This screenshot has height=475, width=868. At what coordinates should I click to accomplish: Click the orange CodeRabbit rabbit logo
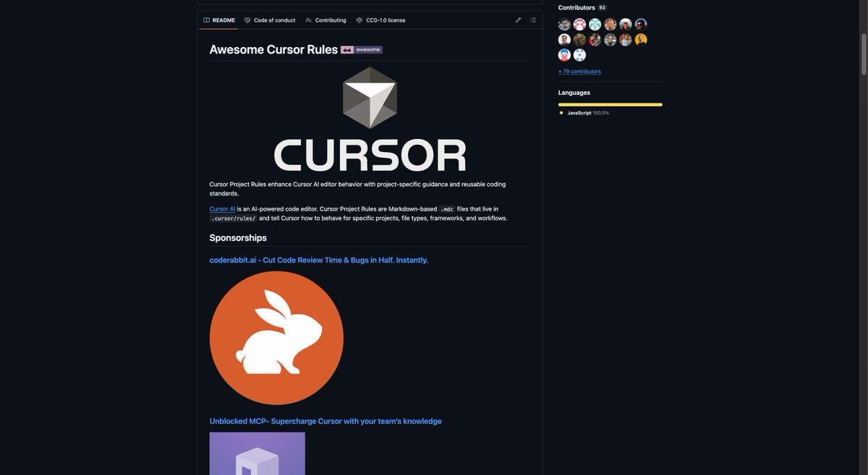coord(276,338)
